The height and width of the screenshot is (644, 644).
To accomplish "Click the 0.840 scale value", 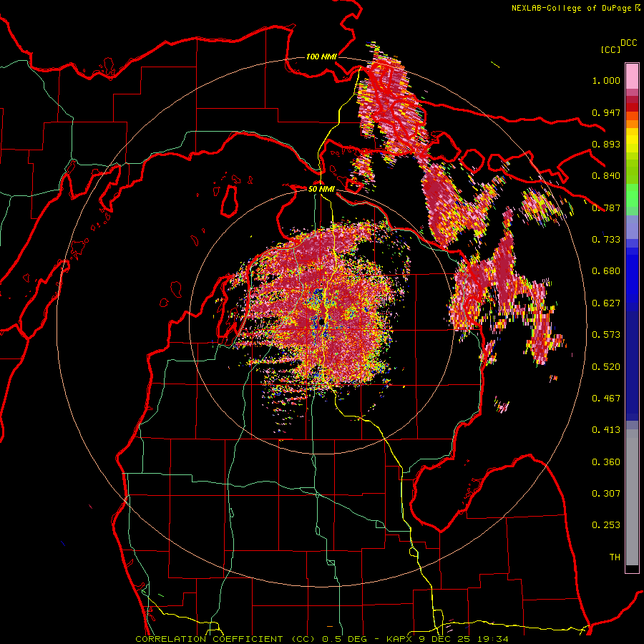I will point(606,176).
